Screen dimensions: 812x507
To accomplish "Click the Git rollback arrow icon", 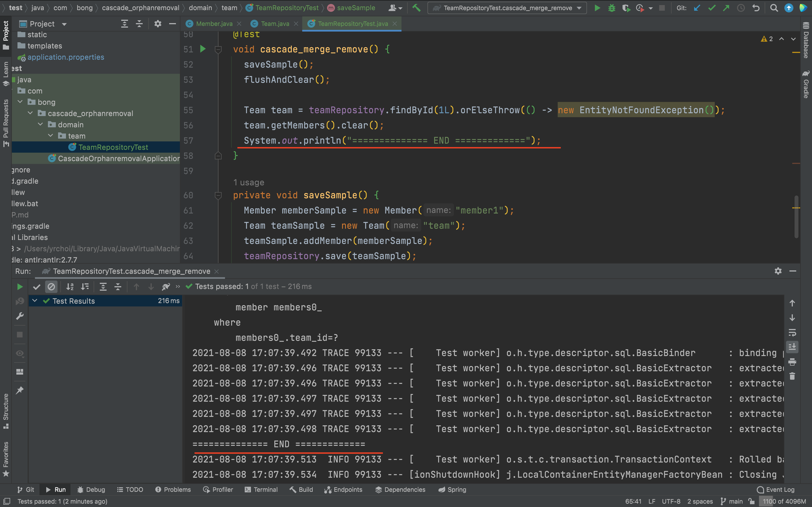I will [756, 8].
